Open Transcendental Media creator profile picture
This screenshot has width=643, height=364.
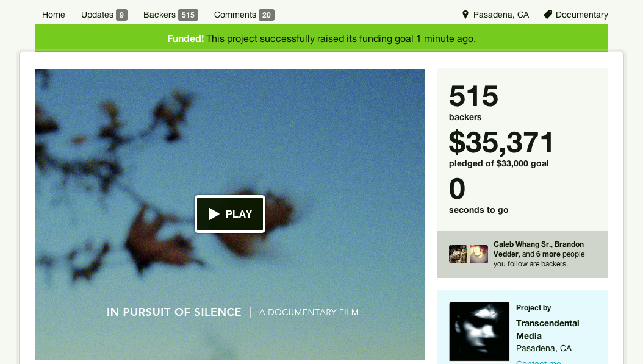(479, 332)
